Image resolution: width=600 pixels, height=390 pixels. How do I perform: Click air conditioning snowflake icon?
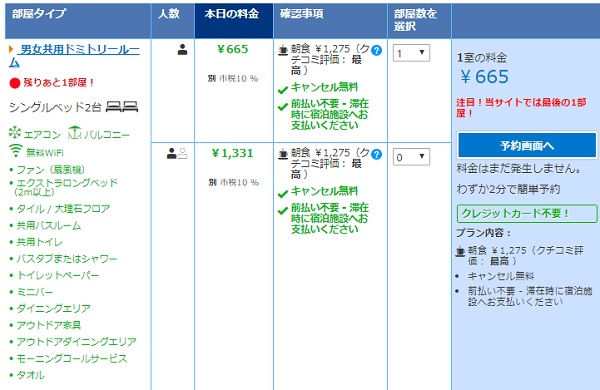15,133
